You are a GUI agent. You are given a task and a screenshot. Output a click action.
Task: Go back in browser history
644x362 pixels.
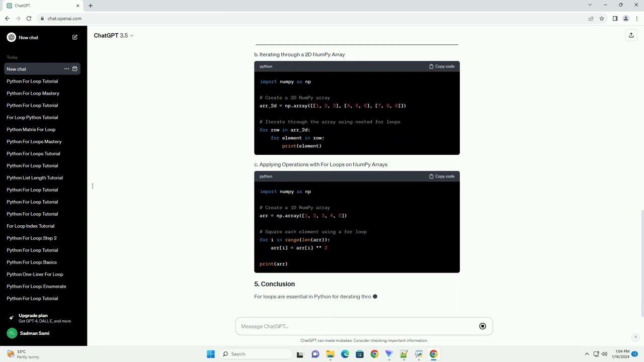(x=7, y=19)
